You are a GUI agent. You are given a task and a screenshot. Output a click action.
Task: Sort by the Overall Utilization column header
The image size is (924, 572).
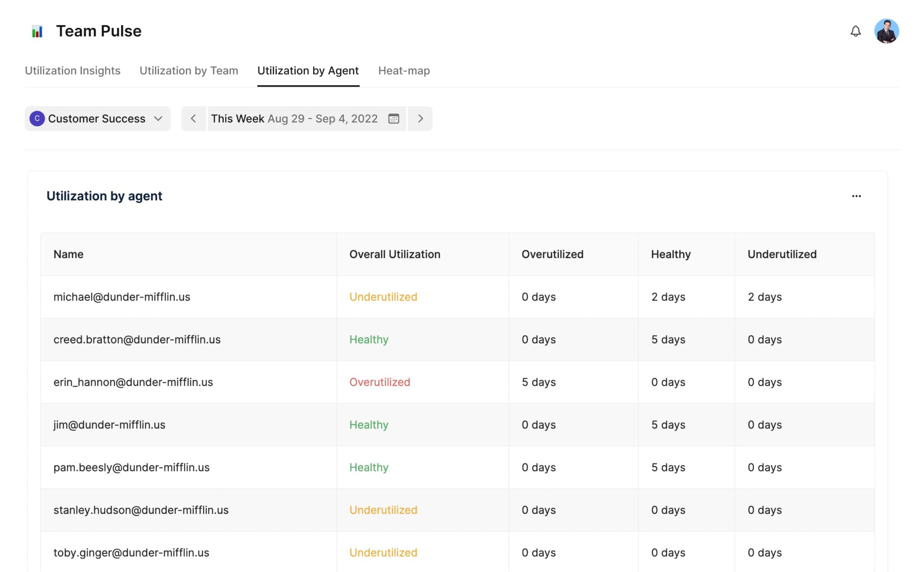pyautogui.click(x=394, y=254)
